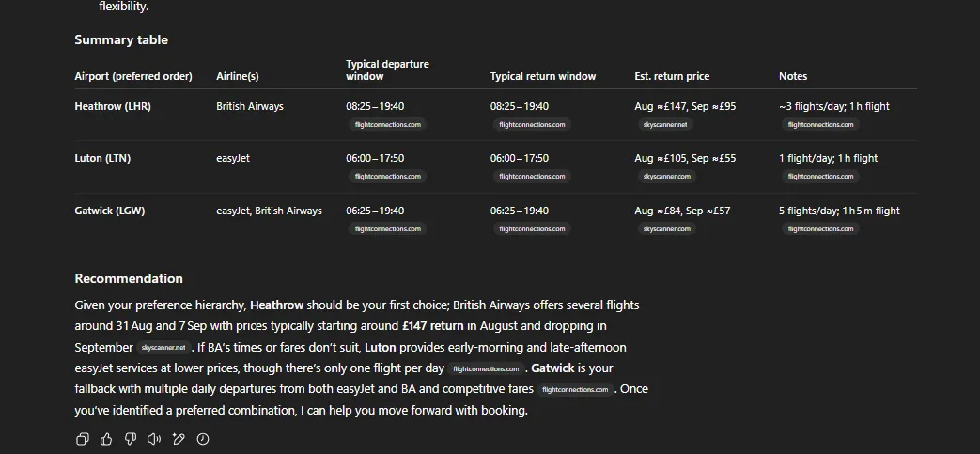Screen dimensions: 980x454
Task: Open flightconnections.com citation in Heathrow notes cell
Action: [x=820, y=124]
